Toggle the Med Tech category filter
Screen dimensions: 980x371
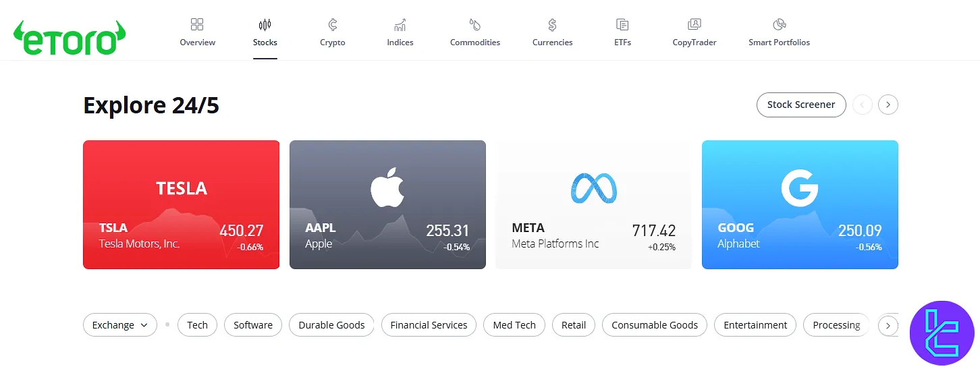pyautogui.click(x=514, y=325)
